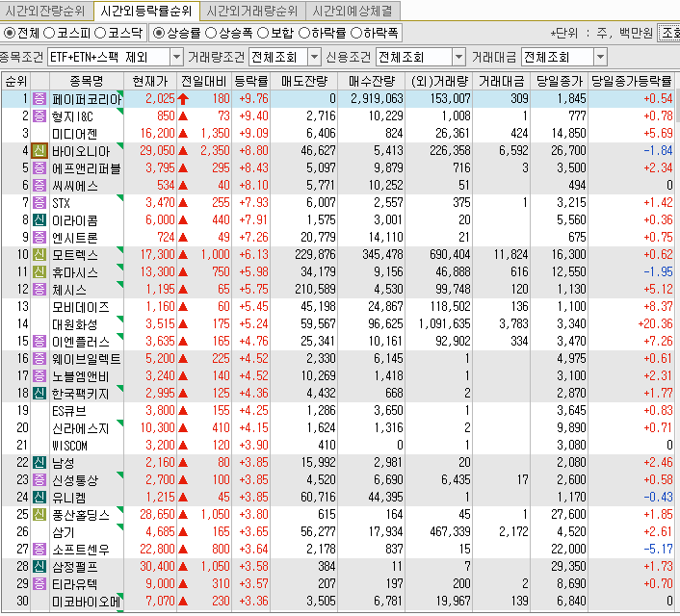The width and height of the screenshot is (680, 616).
Task: Click the green corner marker on 대원화성
Action: [x=120, y=320]
